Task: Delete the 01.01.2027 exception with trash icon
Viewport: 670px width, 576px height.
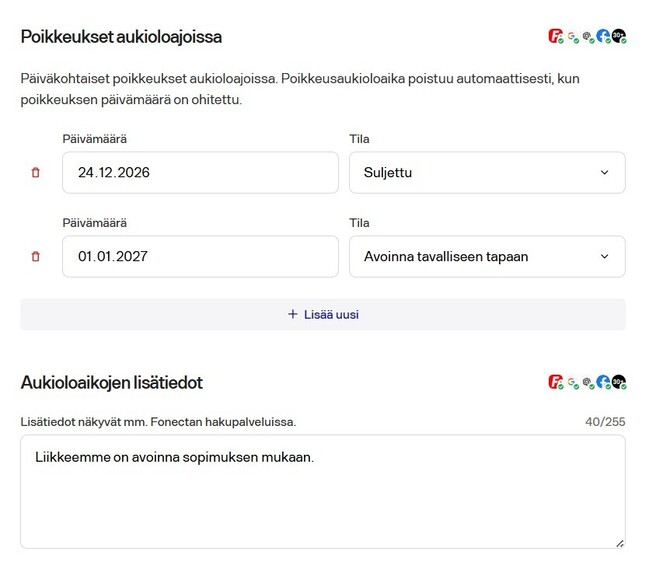Action: [x=35, y=256]
